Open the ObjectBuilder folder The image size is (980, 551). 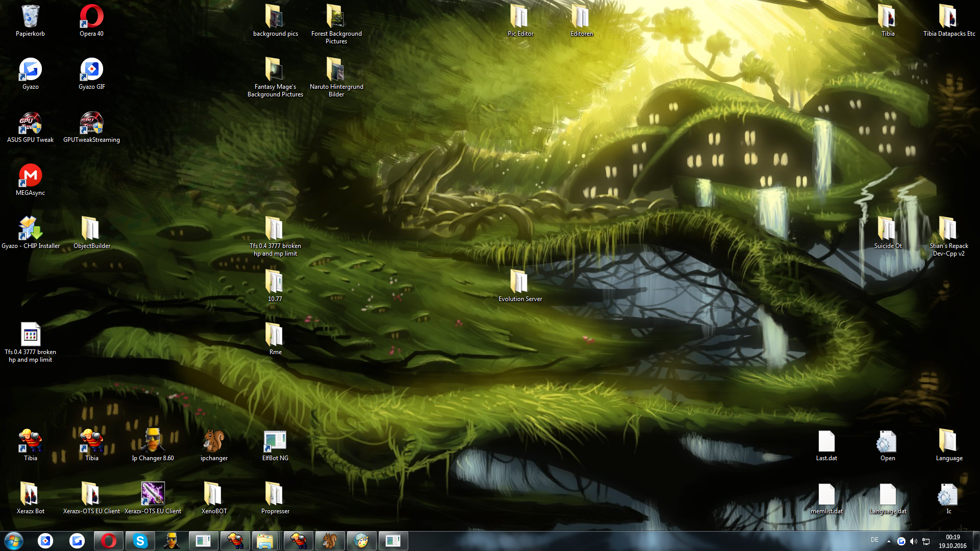click(92, 233)
